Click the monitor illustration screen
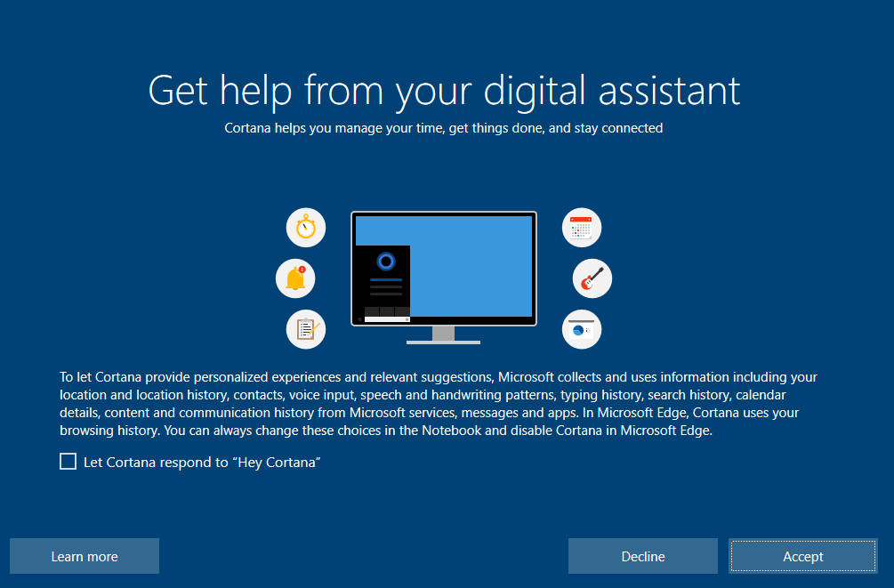 coord(444,269)
